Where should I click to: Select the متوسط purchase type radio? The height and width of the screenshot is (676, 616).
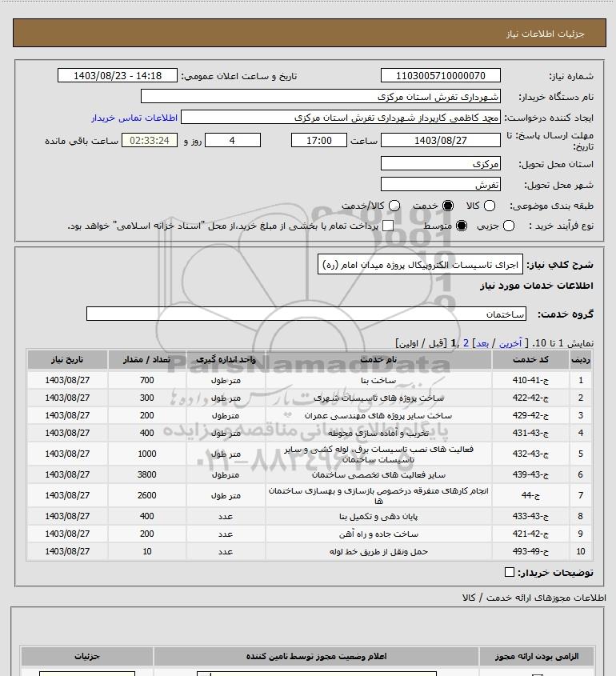tap(462, 226)
